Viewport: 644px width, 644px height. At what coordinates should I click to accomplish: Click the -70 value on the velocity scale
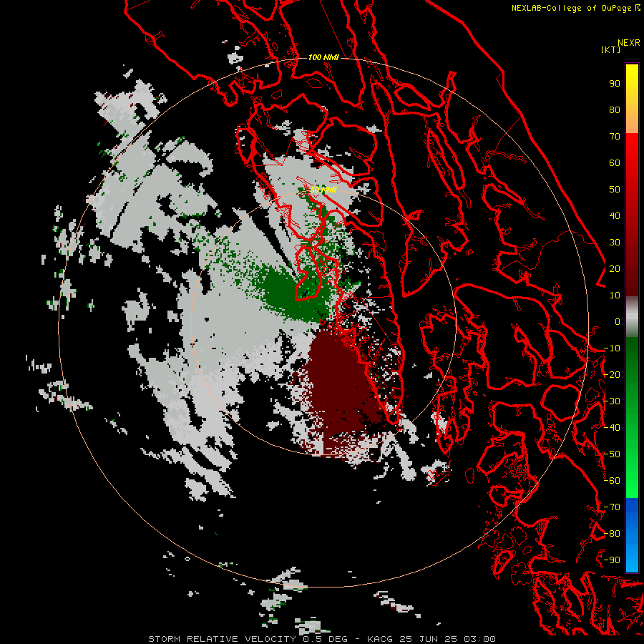[x=612, y=507]
